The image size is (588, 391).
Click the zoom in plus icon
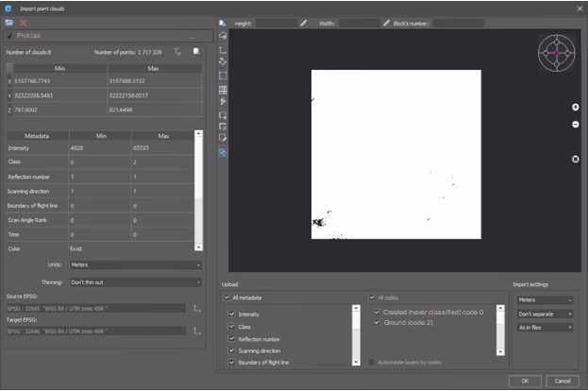575,108
